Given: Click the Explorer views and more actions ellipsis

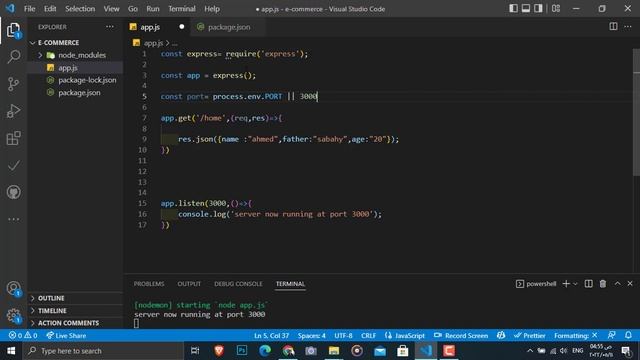Looking at the screenshot, I should (x=110, y=27).
